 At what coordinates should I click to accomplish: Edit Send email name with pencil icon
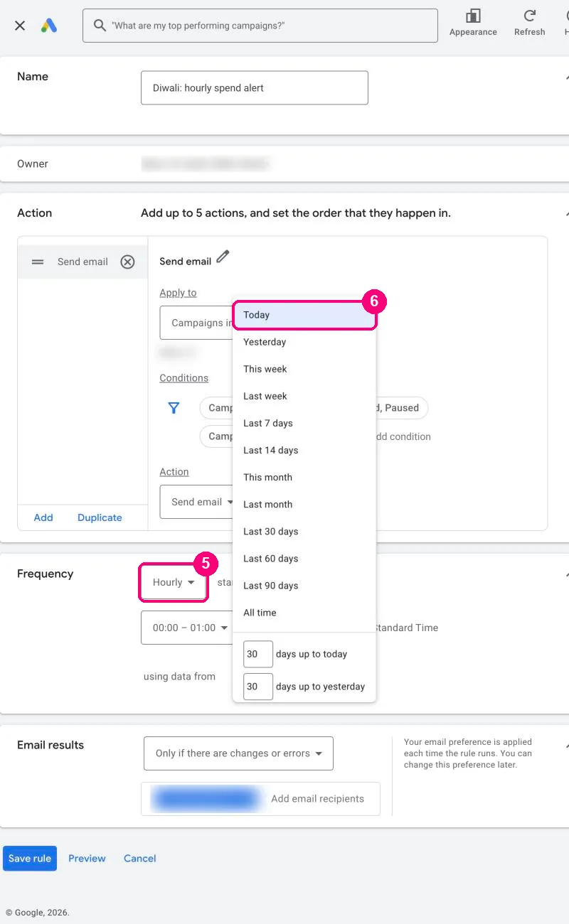223,257
